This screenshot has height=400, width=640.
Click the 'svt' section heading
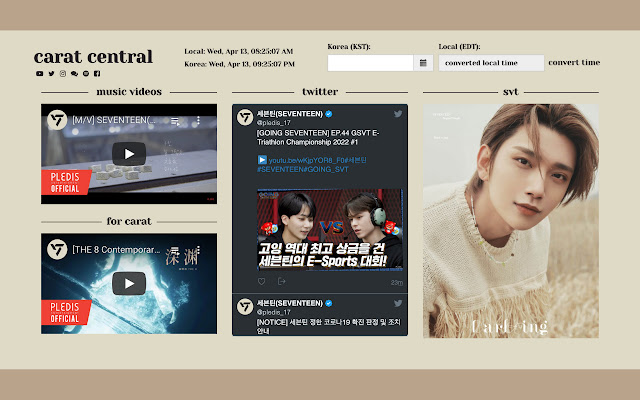511,92
